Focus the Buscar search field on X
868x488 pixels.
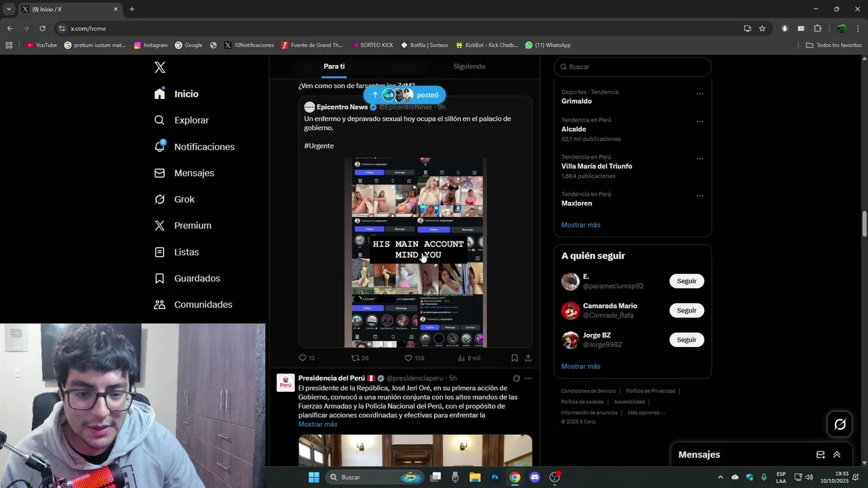click(x=633, y=67)
